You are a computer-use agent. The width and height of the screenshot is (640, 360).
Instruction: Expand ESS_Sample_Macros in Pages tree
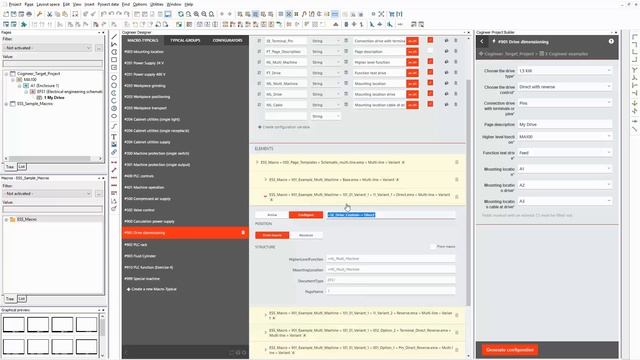7,104
